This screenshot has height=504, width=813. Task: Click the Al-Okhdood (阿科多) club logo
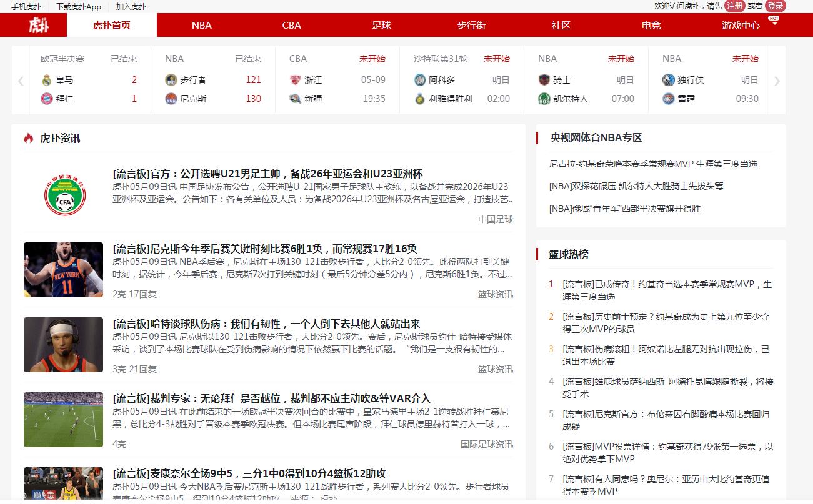pyautogui.click(x=419, y=80)
